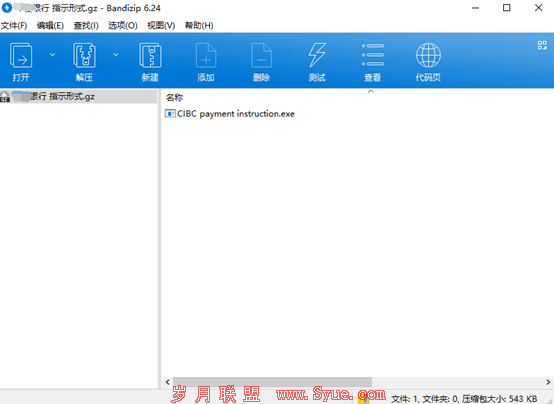Close the Bandizip window

click(x=538, y=8)
